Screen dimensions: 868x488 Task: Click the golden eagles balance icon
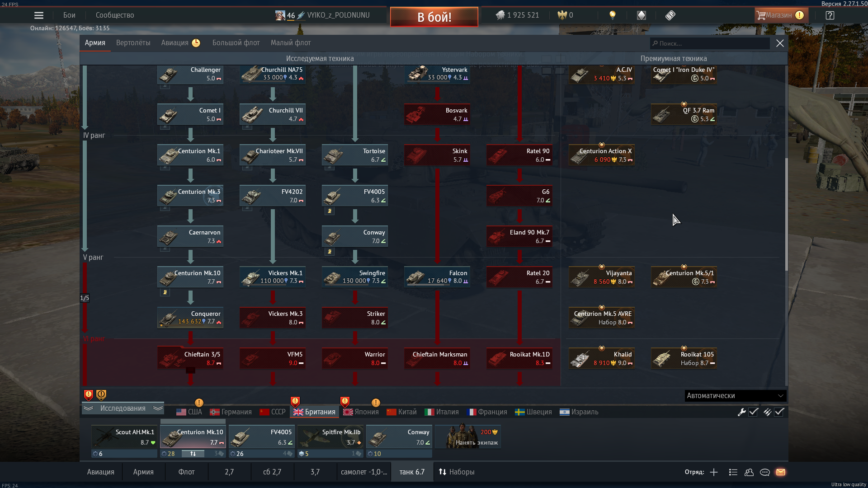(562, 15)
